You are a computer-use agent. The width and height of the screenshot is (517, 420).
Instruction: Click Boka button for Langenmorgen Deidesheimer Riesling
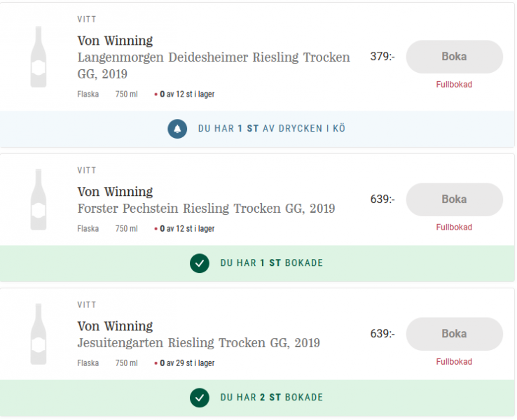click(x=455, y=57)
